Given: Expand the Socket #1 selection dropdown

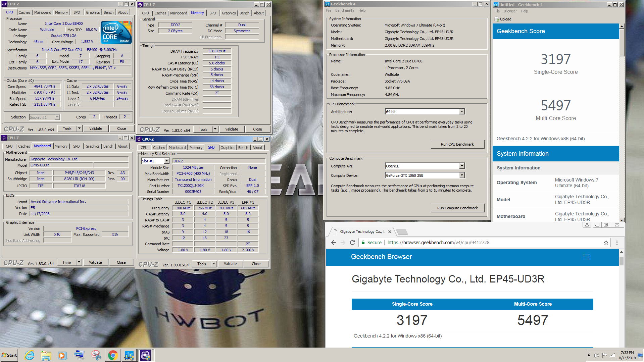Looking at the screenshot, I should [57, 117].
